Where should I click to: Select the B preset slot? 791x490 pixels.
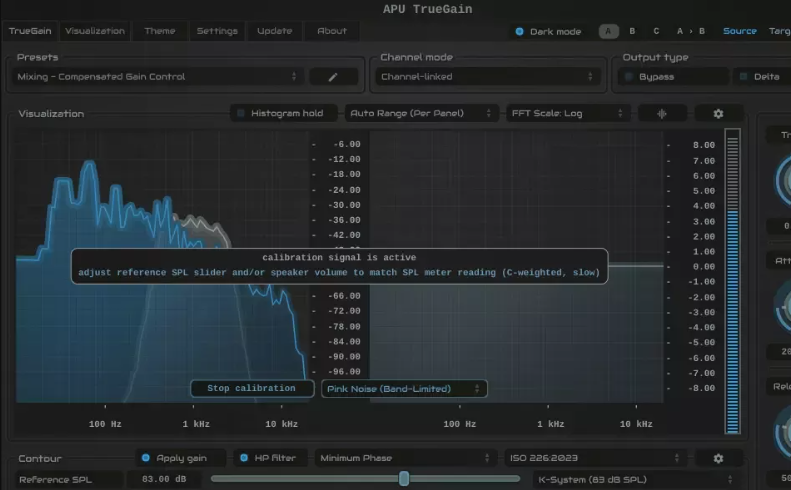click(632, 31)
